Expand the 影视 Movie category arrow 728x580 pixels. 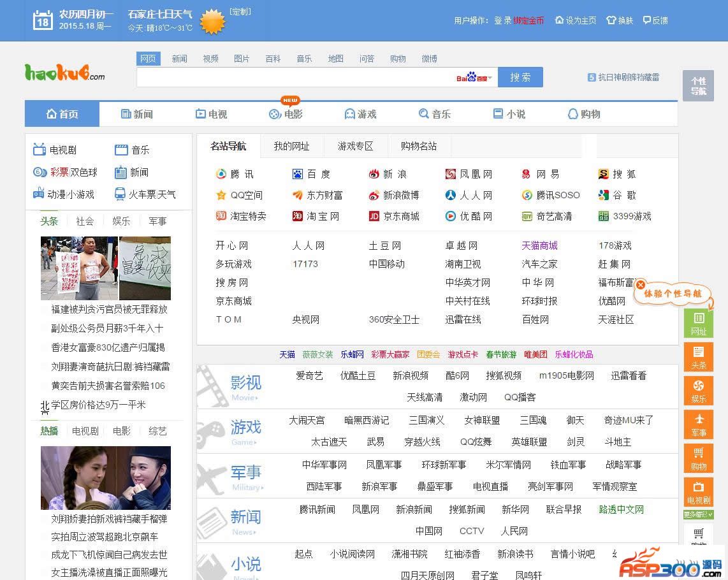(x=256, y=398)
